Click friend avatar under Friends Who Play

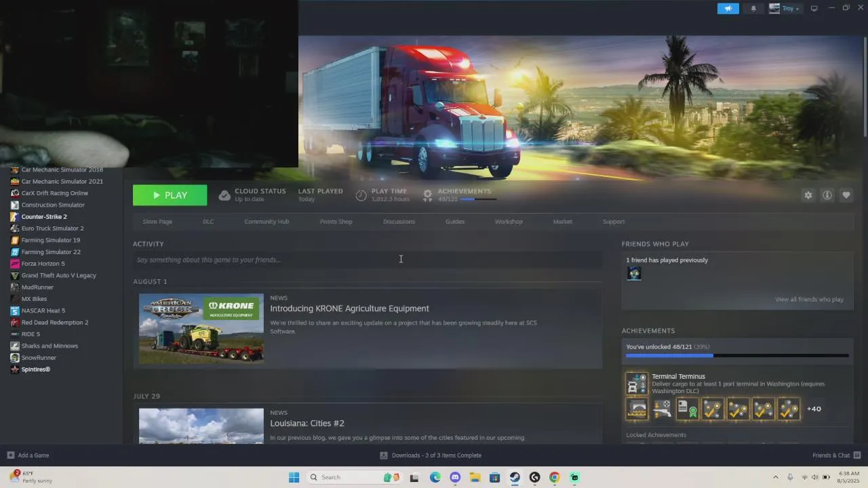tap(634, 273)
